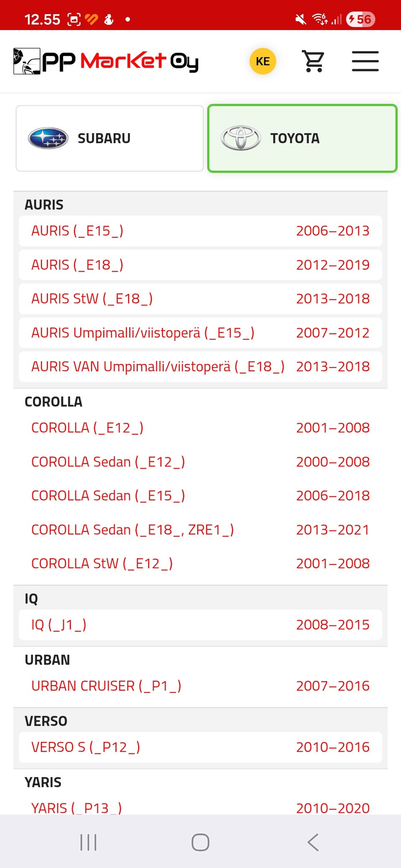The image size is (401, 868).
Task: Open AURIS (_E15_) 2006–2013 model
Action: pos(200,231)
